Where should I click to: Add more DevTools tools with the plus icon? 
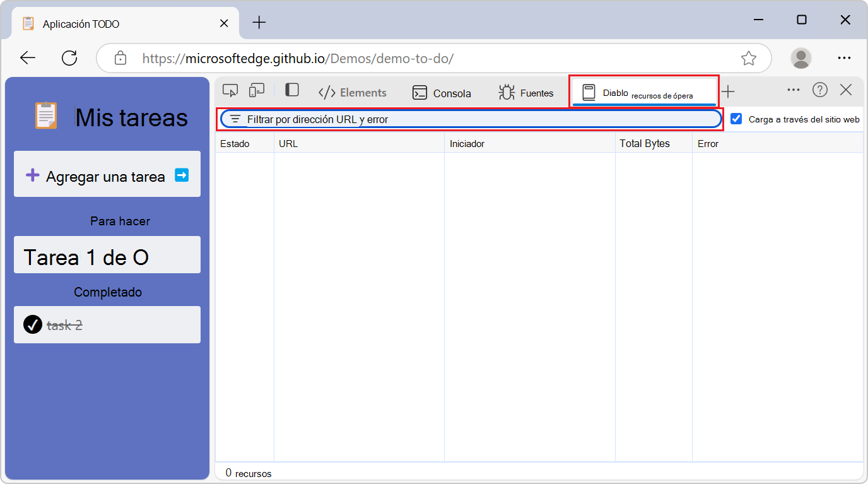tap(728, 91)
